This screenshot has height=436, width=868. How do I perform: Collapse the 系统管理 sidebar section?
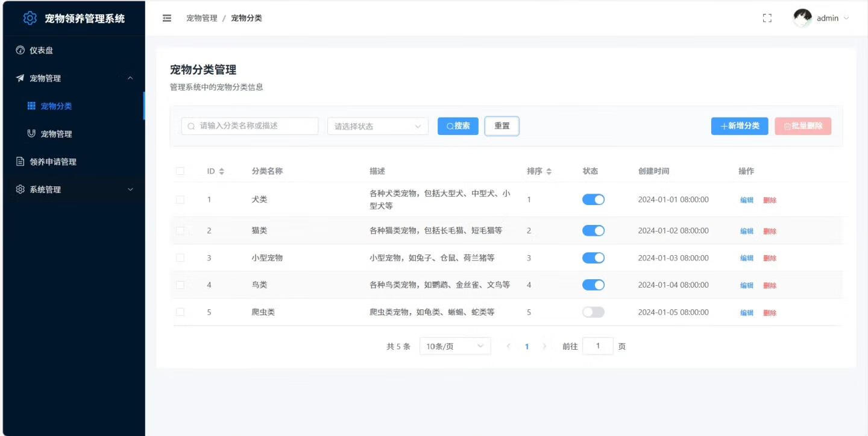[130, 189]
